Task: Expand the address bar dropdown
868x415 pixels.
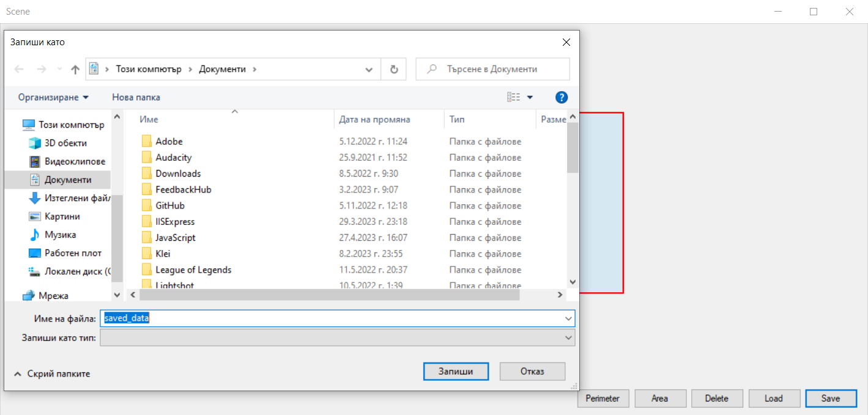Action: pos(369,68)
